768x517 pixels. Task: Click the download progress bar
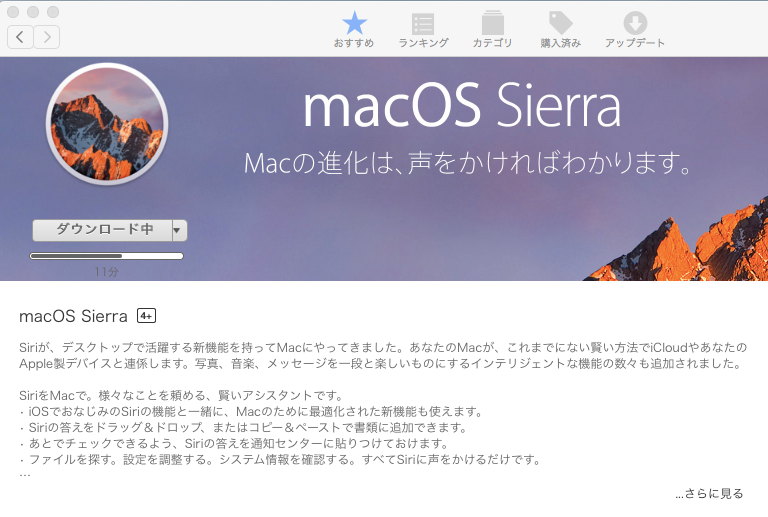tap(106, 256)
